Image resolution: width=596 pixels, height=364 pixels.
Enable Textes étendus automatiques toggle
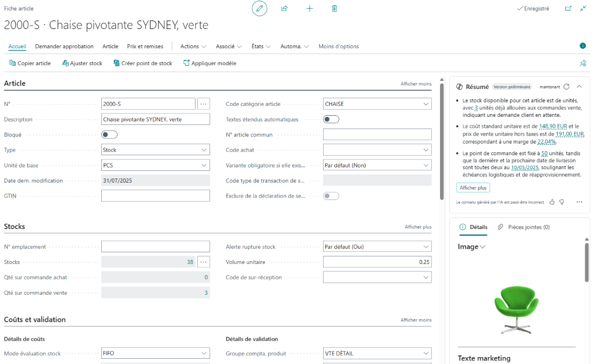click(331, 119)
